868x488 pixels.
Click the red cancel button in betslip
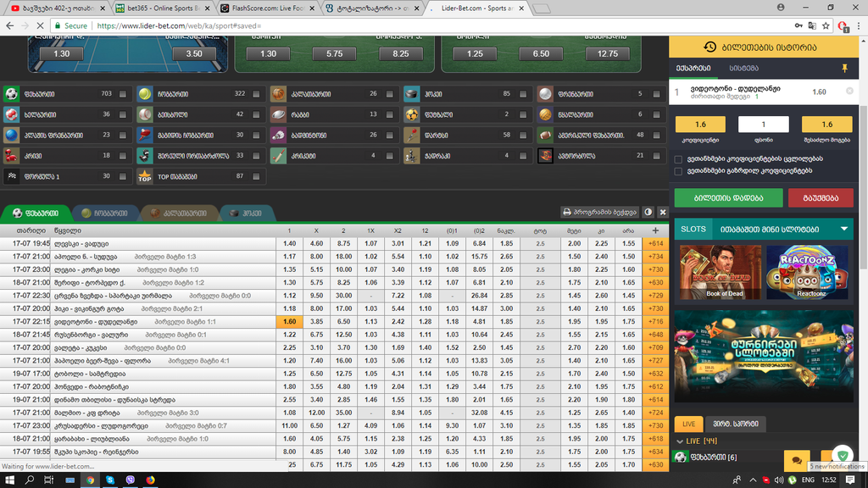tap(821, 197)
